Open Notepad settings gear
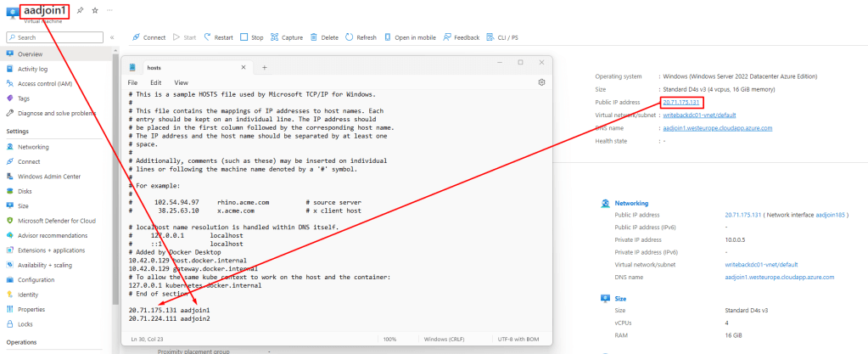Image resolution: width=868 pixels, height=354 pixels. 541,82
